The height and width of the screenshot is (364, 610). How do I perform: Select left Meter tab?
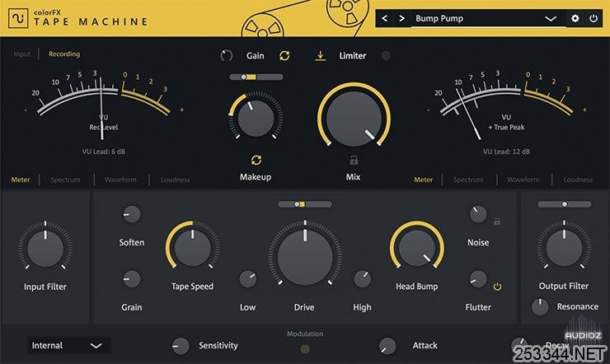coord(21,180)
